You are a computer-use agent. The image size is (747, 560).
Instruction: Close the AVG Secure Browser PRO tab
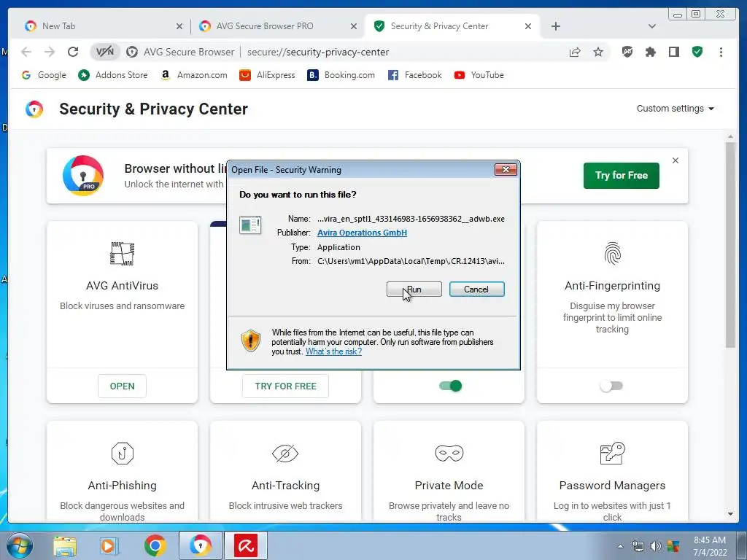354,27
